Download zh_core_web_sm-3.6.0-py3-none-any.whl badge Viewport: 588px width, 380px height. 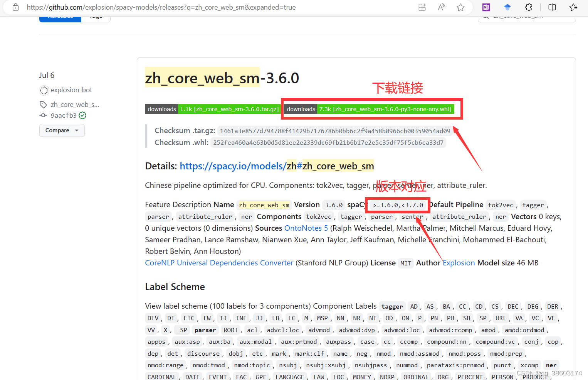[x=369, y=109]
